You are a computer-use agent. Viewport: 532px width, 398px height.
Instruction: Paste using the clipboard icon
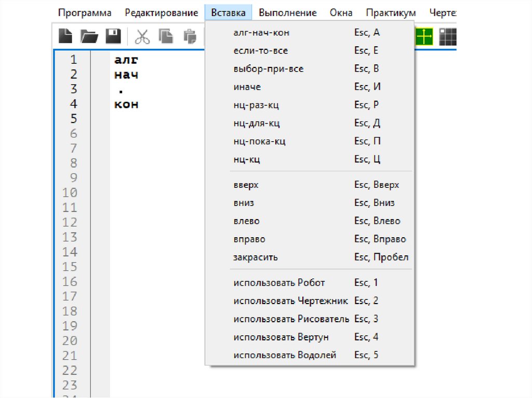click(190, 36)
